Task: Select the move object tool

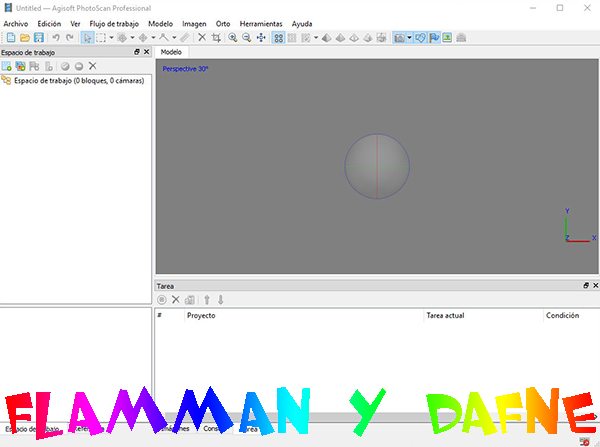Action: [x=143, y=38]
